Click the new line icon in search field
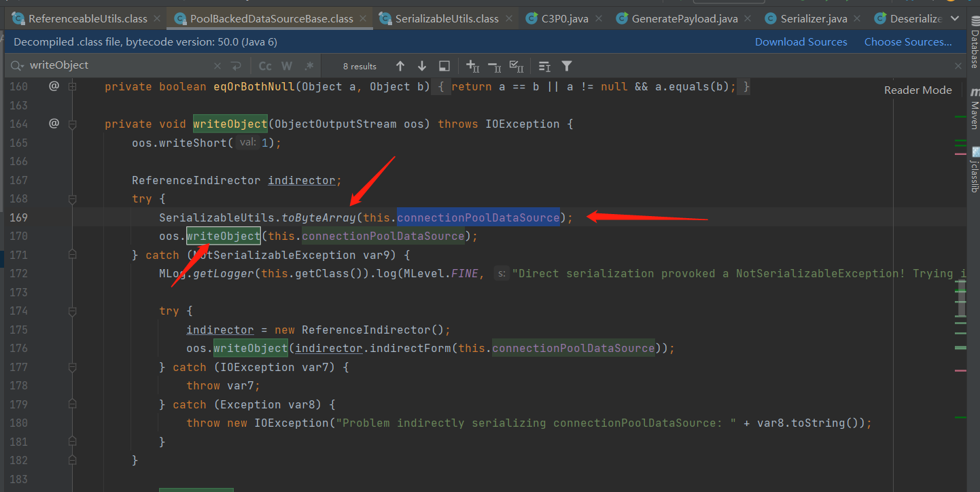Screen dimensions: 980x492 coord(236,66)
